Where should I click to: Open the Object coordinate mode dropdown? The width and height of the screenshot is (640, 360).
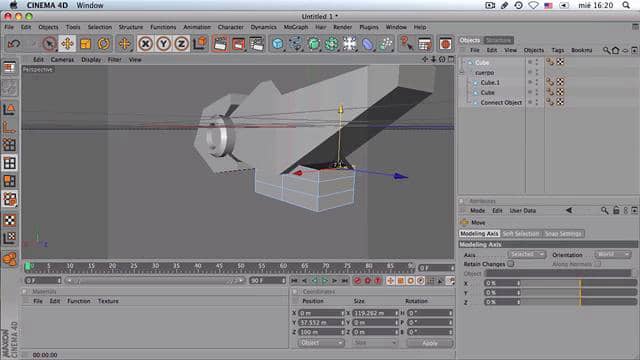tap(321, 343)
